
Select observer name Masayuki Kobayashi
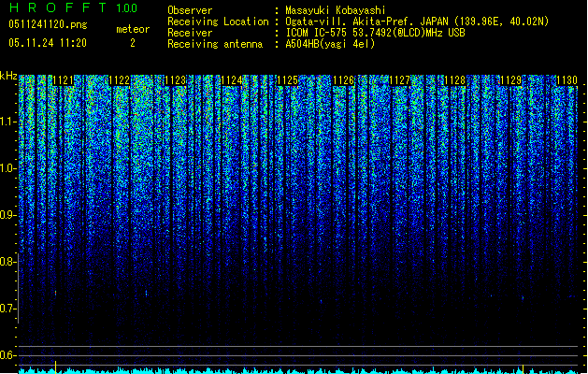point(336,10)
